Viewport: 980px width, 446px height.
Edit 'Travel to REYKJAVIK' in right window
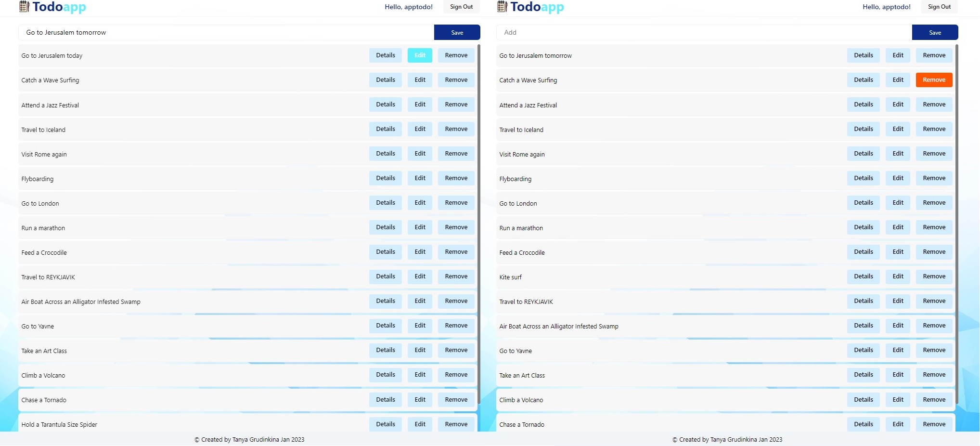point(898,301)
